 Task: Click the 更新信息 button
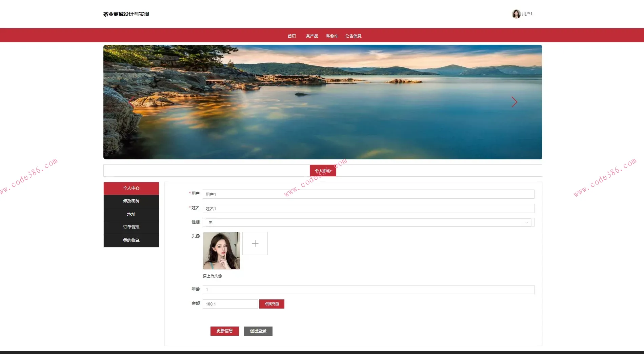pos(224,331)
